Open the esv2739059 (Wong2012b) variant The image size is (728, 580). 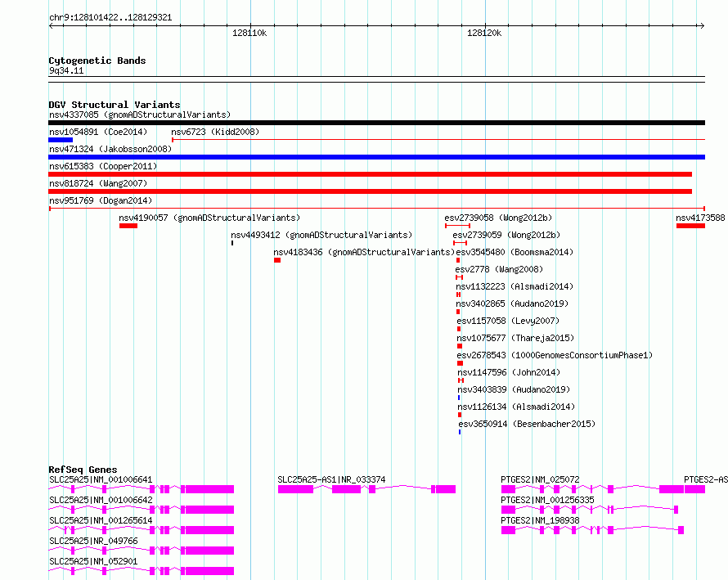click(506, 235)
